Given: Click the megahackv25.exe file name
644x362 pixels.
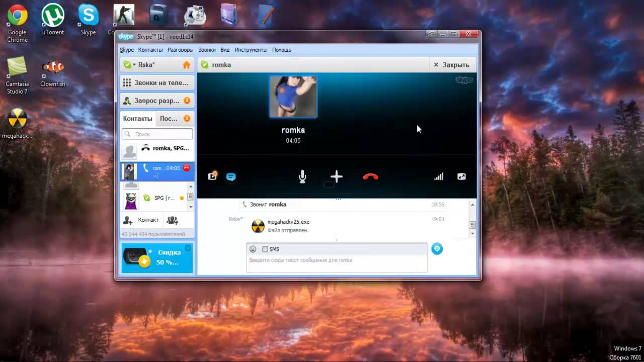Looking at the screenshot, I should (288, 222).
